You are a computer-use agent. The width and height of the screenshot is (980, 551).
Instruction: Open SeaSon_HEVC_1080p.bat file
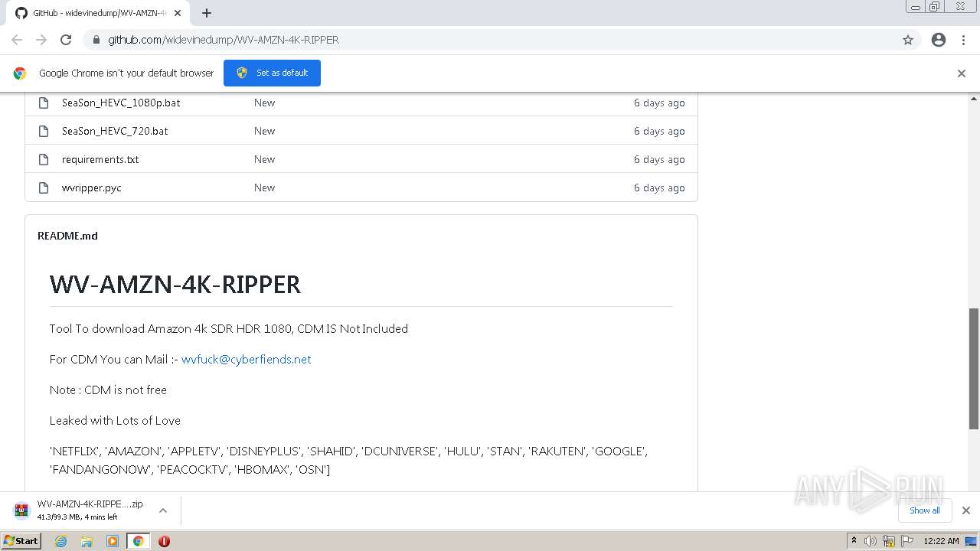(121, 103)
